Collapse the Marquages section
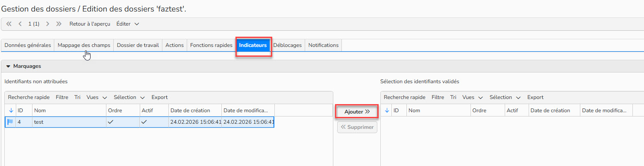644x166 pixels. pos(8,67)
